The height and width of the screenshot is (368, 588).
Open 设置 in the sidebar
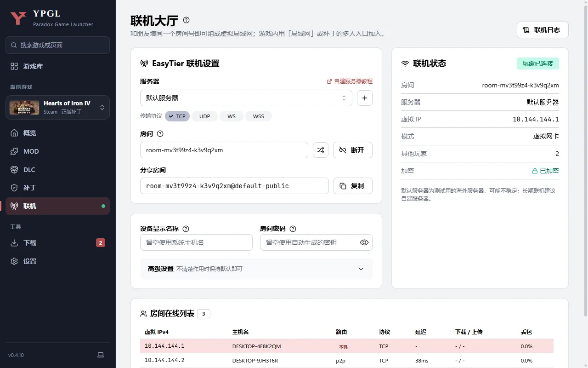(x=57, y=261)
